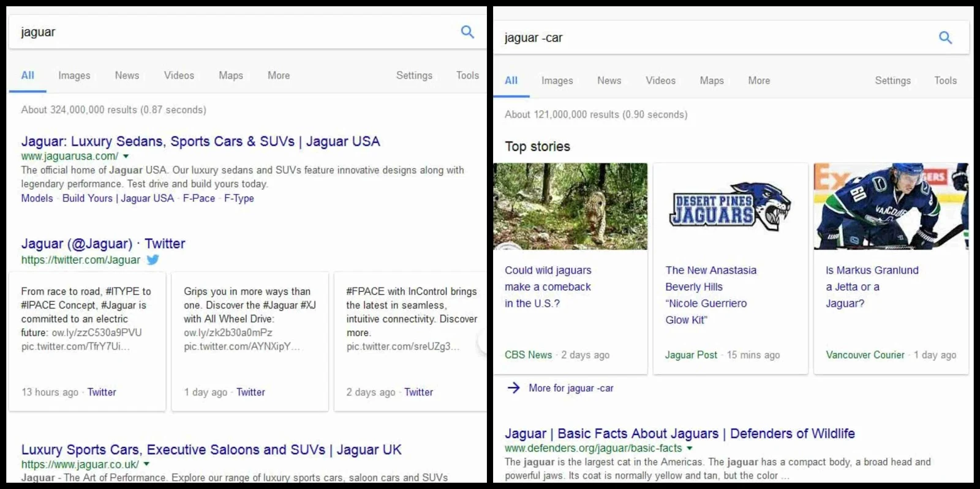
Task: Open Twitter link on 2 days ago tweet
Action: pos(418,392)
